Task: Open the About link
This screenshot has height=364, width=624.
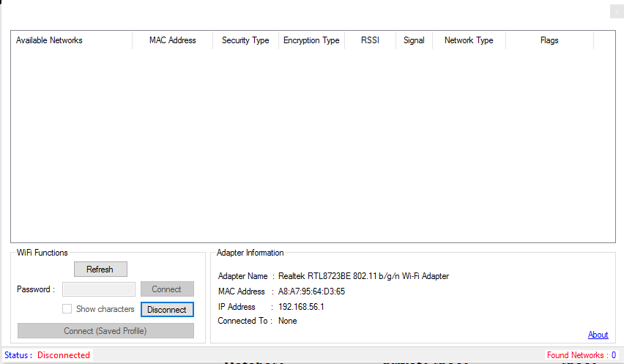Action: click(x=598, y=335)
